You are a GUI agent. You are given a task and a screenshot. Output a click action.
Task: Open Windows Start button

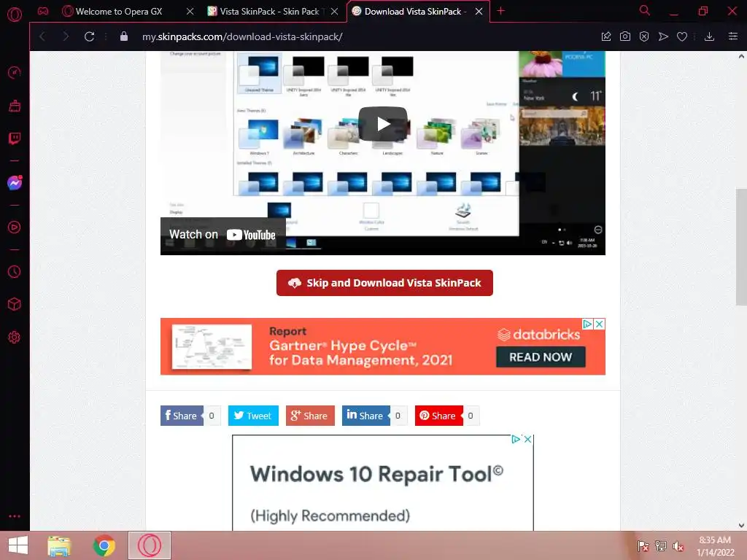tap(18, 545)
